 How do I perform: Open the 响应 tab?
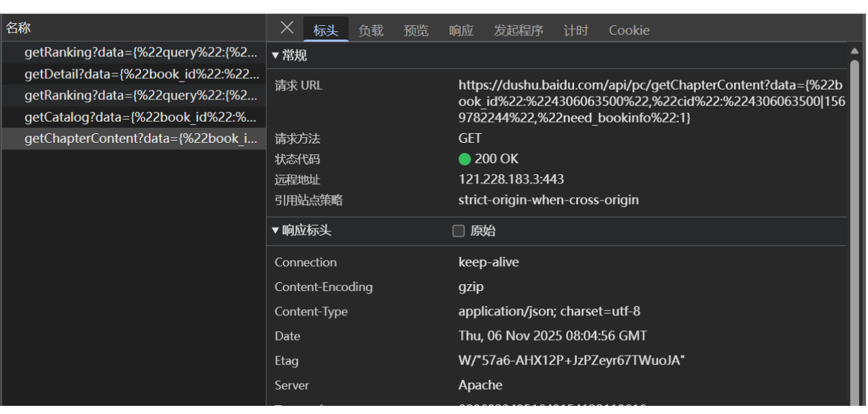[461, 31]
